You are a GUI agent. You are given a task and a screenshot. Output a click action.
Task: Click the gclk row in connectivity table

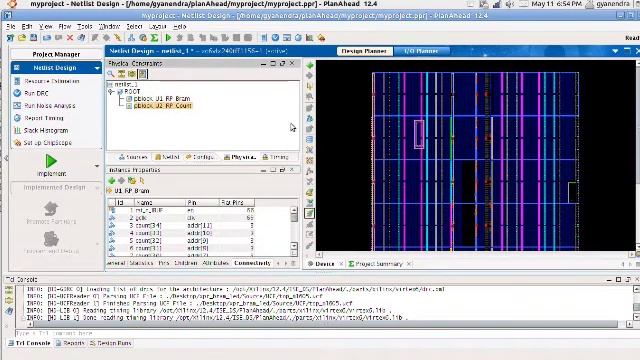point(182,218)
